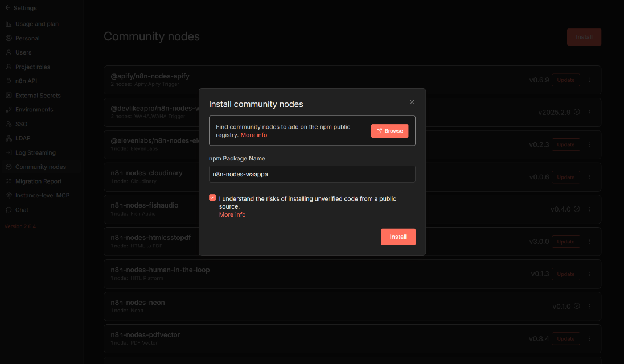Click the verified badge next to v2025.2.9
Viewport: 624px width, 364px height.
coord(577,112)
